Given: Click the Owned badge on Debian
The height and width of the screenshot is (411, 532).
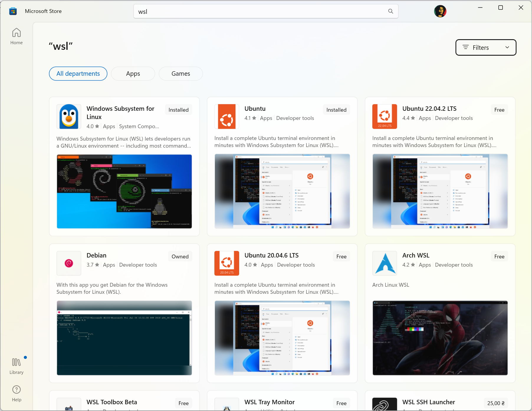Looking at the screenshot, I should tap(180, 256).
